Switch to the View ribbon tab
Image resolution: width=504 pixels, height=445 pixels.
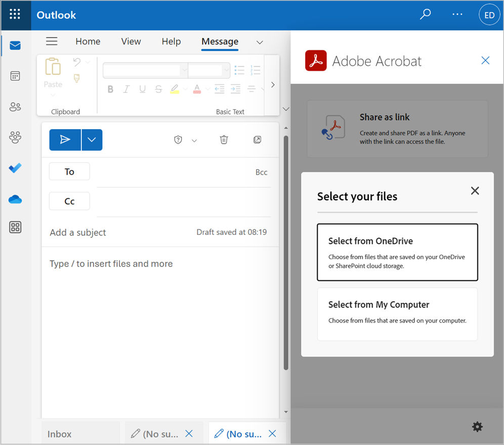coord(131,42)
